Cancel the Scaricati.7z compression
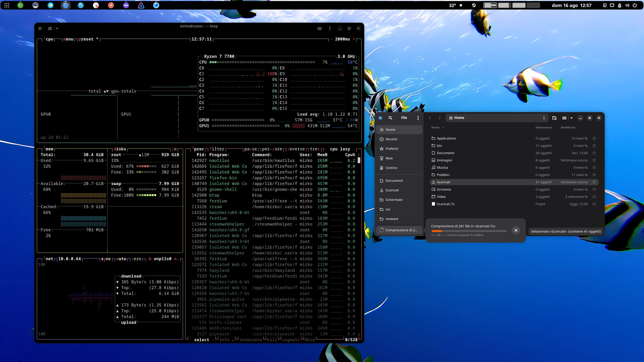This screenshot has height=362, width=644. pos(516,230)
